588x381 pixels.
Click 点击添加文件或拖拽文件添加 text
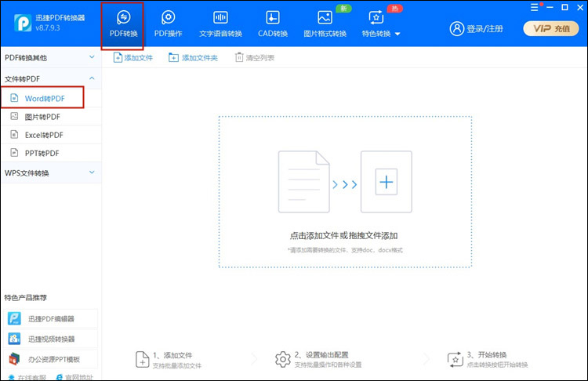pos(343,235)
